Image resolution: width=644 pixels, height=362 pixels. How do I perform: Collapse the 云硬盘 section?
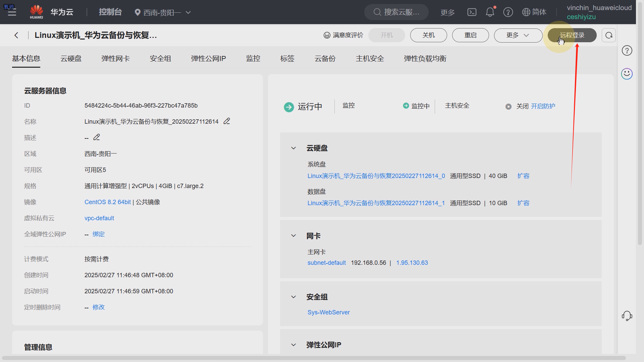(x=293, y=148)
